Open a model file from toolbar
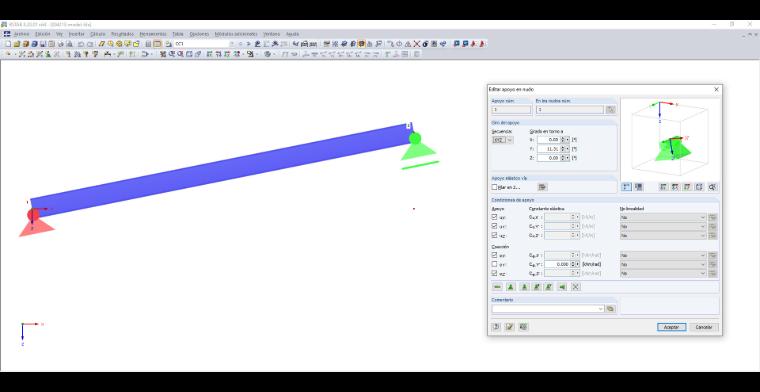The image size is (760, 392). (x=16, y=44)
